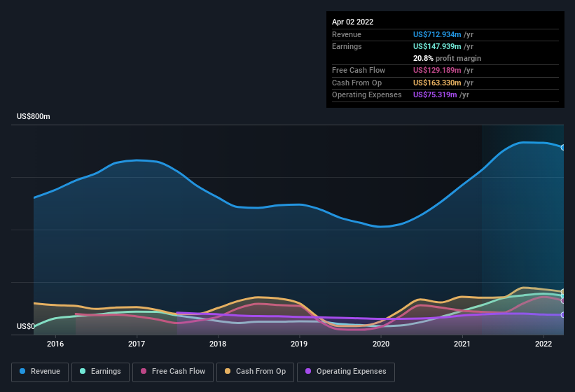Click the Revenue data point marker on the blue line
This screenshot has width=575, height=392.
[x=563, y=147]
